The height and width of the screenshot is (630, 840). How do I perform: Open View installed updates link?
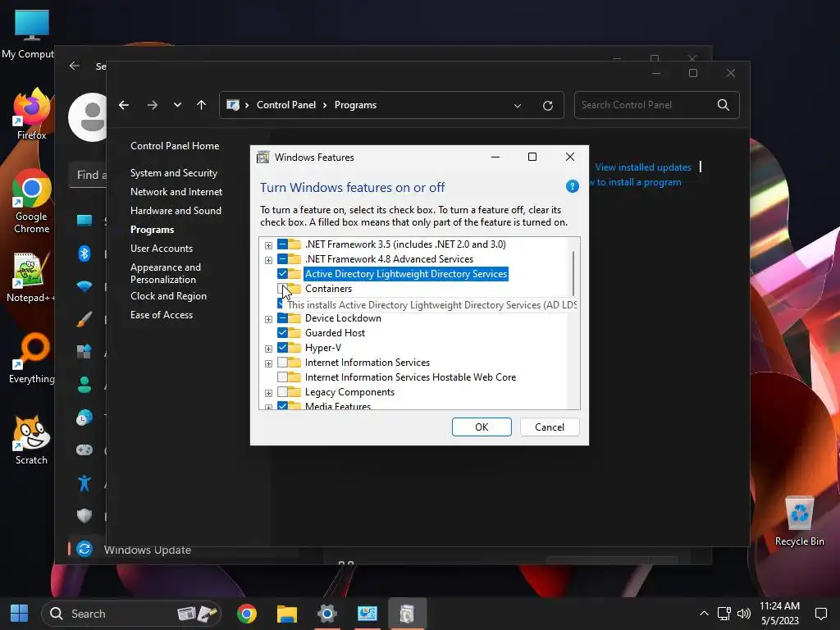click(643, 167)
